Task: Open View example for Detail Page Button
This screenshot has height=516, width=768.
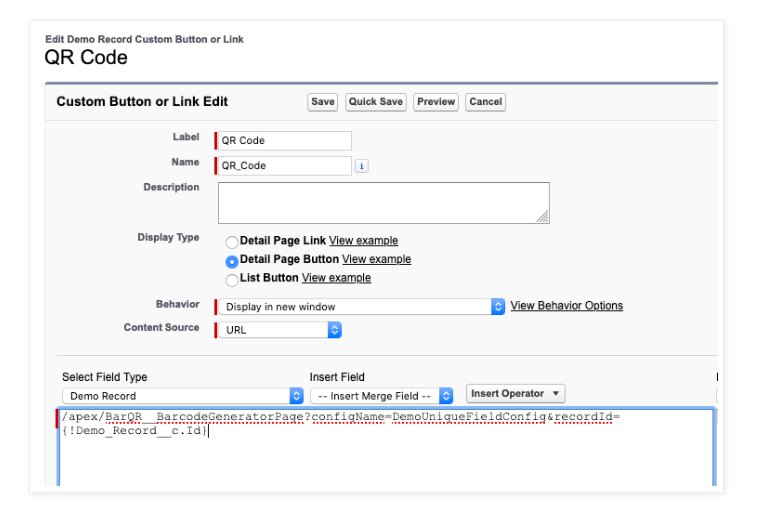Action: pyautogui.click(x=377, y=259)
